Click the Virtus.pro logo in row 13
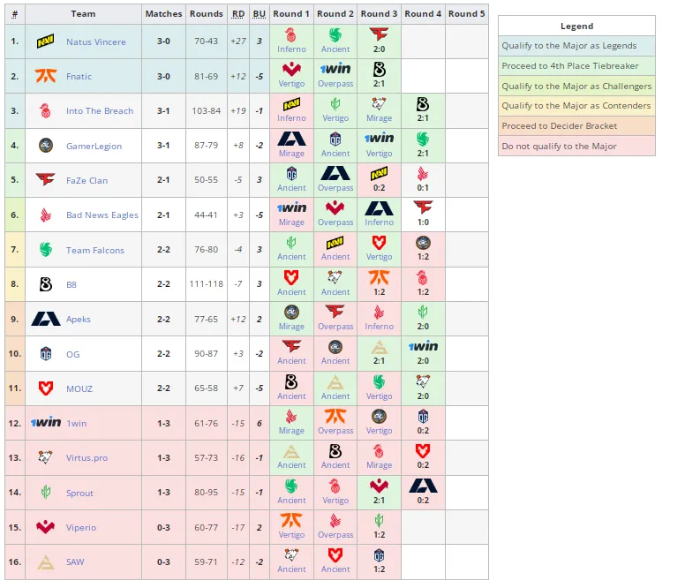700x588 pixels. 45,457
